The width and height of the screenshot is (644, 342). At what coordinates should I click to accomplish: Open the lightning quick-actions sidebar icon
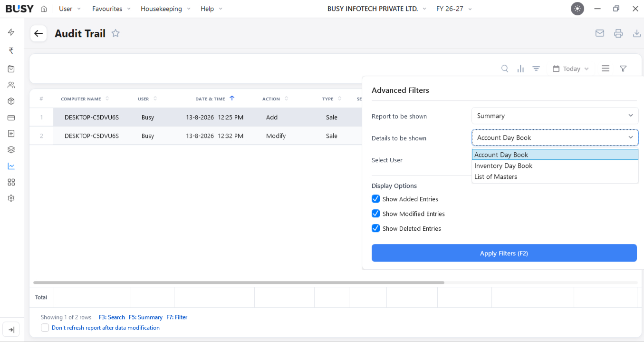11,32
